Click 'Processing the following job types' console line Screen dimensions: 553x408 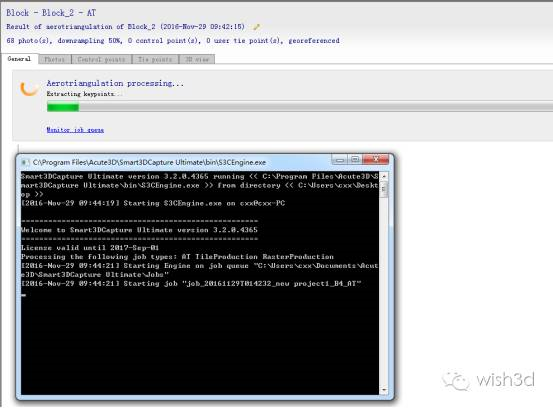click(177, 257)
